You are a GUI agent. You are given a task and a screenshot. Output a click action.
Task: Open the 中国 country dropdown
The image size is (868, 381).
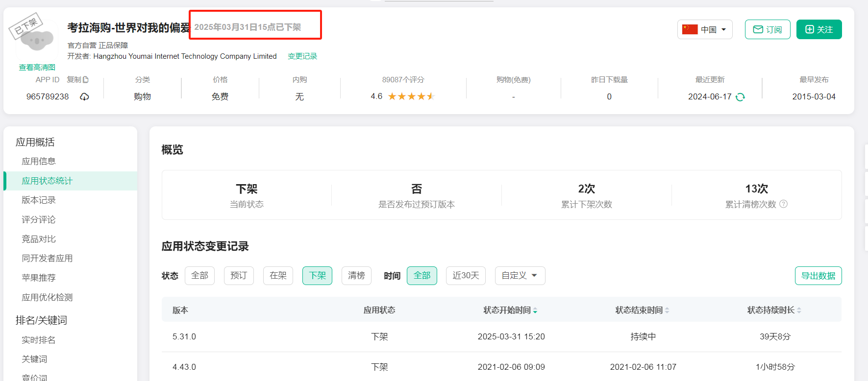pos(705,29)
